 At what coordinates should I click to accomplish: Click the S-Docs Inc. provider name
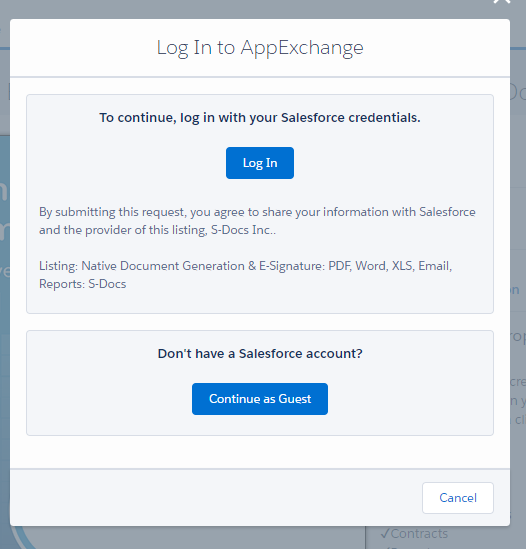243,230
